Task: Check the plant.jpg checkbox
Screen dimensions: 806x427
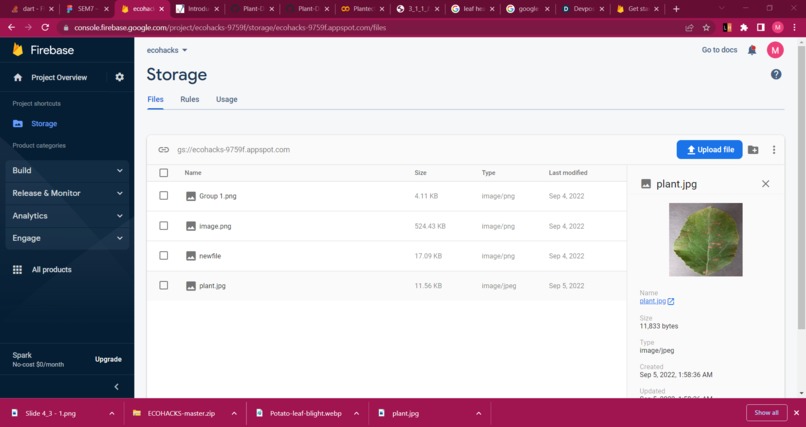Action: click(163, 285)
